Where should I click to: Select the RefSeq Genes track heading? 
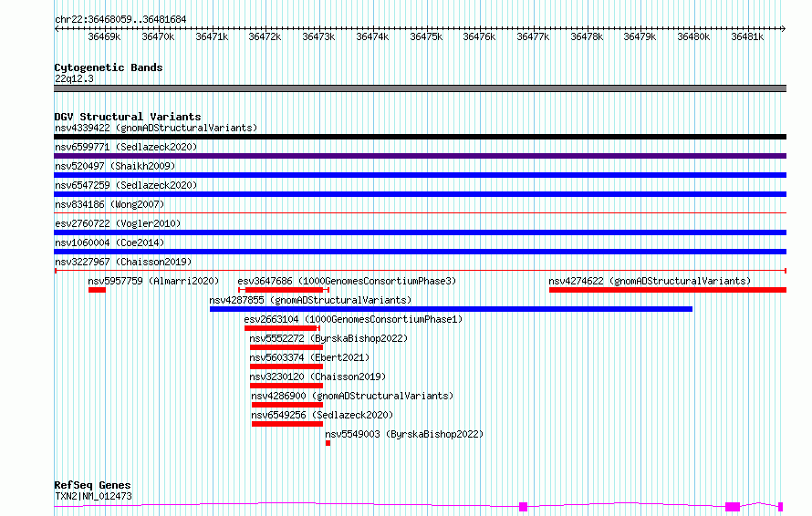pyautogui.click(x=92, y=485)
